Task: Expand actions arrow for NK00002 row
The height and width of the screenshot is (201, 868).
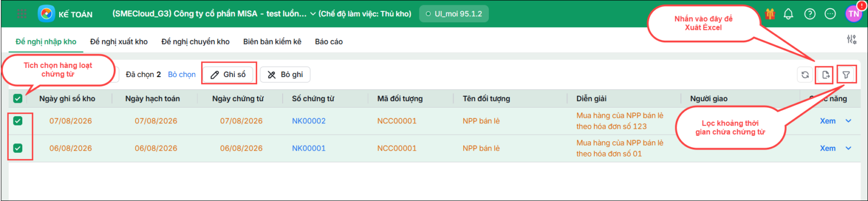Action: (848, 121)
